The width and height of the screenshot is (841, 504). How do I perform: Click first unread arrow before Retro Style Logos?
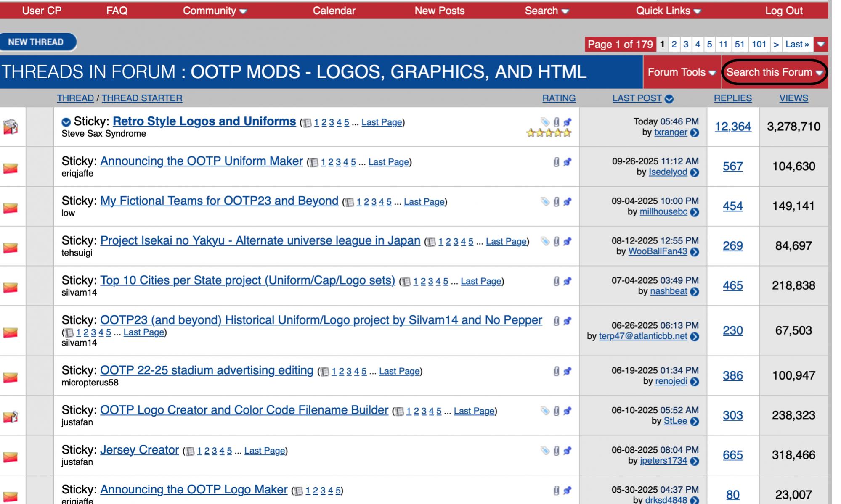coord(66,122)
